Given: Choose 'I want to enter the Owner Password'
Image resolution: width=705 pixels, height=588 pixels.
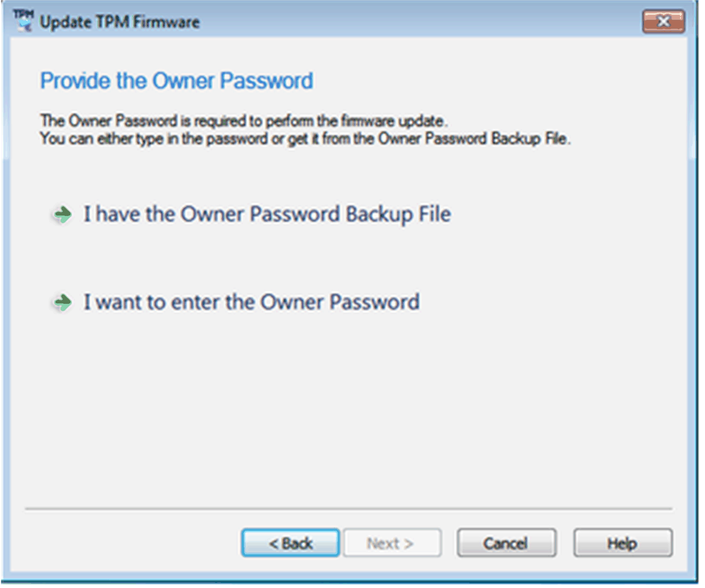Looking at the screenshot, I should click(251, 302).
